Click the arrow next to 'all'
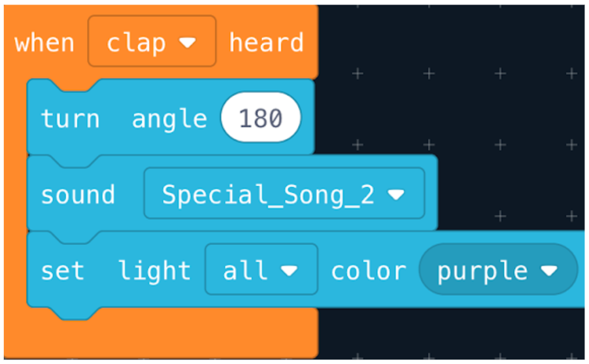The image size is (589, 364). 289,271
